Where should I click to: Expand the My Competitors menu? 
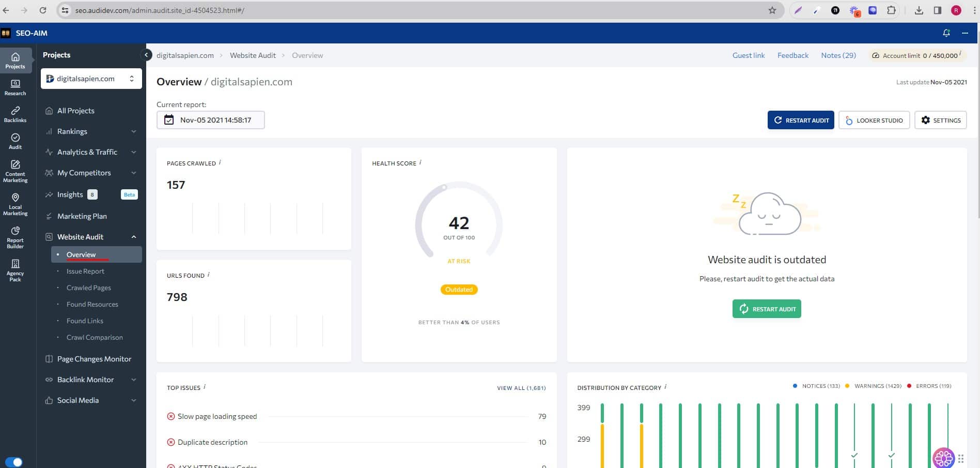tap(91, 173)
